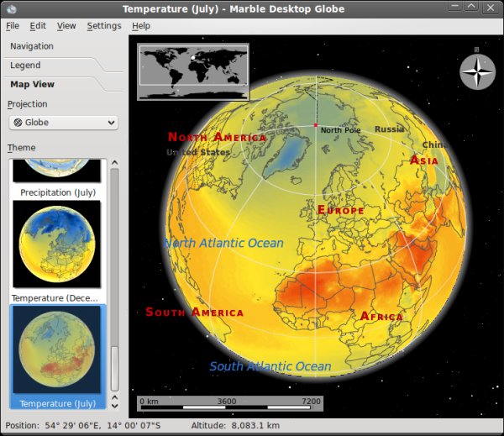Select the Precipitation (July) theme thumbnail

click(56, 171)
